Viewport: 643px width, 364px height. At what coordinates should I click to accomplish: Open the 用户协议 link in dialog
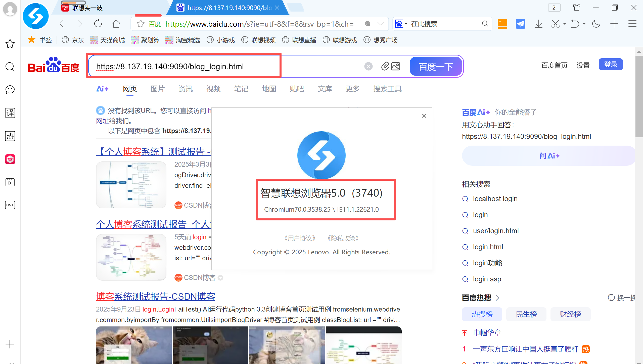click(x=299, y=238)
